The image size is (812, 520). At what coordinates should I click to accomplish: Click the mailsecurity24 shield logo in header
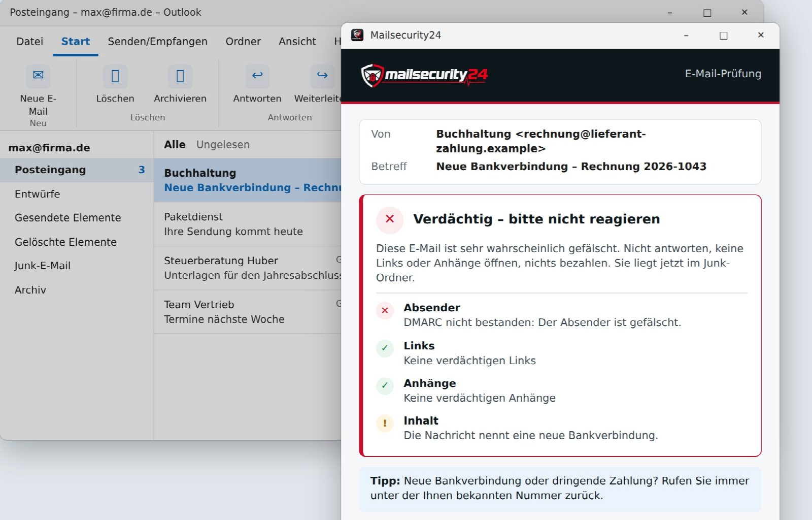(x=371, y=76)
